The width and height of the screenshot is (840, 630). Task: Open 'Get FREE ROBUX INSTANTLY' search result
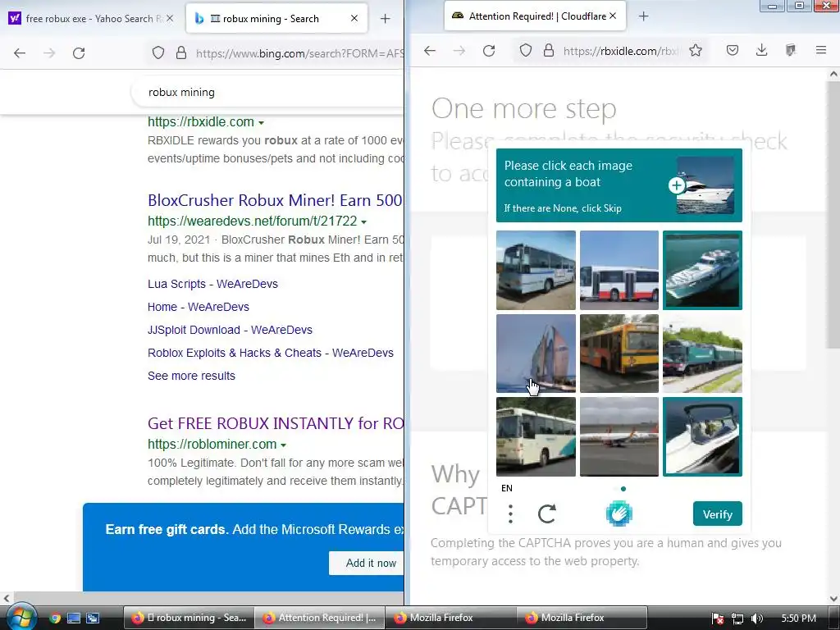[276, 423]
